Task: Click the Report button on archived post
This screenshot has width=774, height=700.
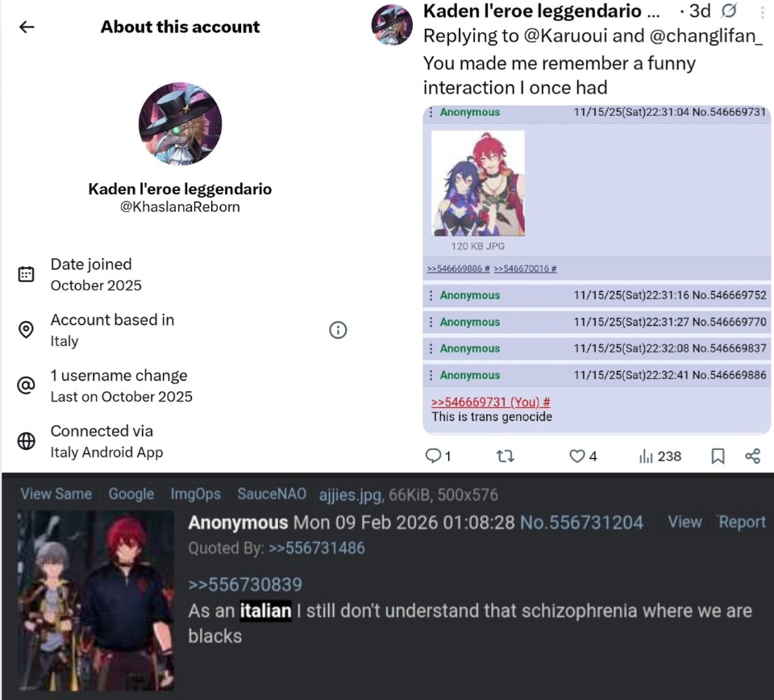Action: click(x=742, y=522)
